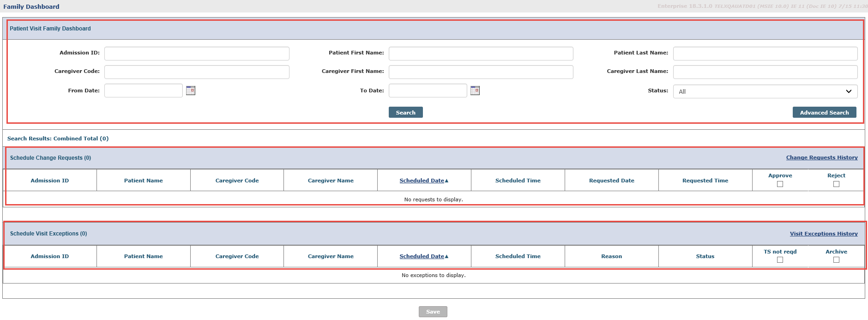Screen dimensions: 868x320
Task: Open Visit Exceptions History link
Action: tap(823, 234)
